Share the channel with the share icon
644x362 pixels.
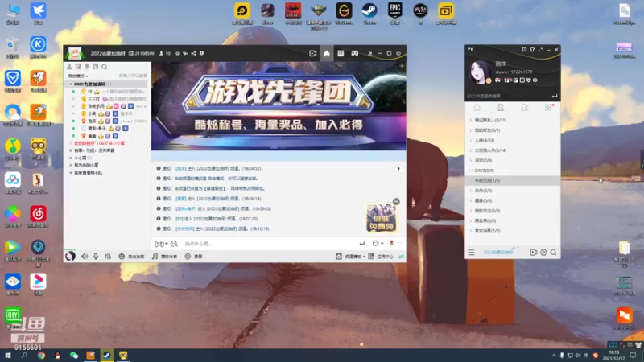click(x=193, y=53)
